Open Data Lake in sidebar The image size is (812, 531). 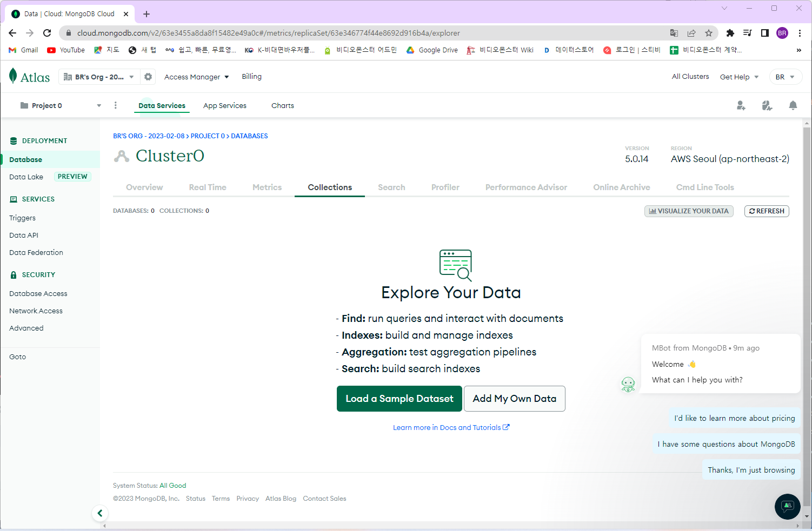click(26, 177)
